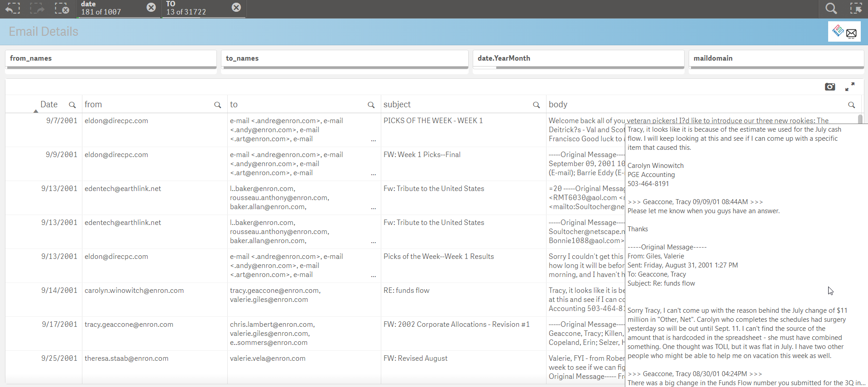Click the step back selection icon
Image resolution: width=868 pixels, height=387 pixels.
[13, 8]
